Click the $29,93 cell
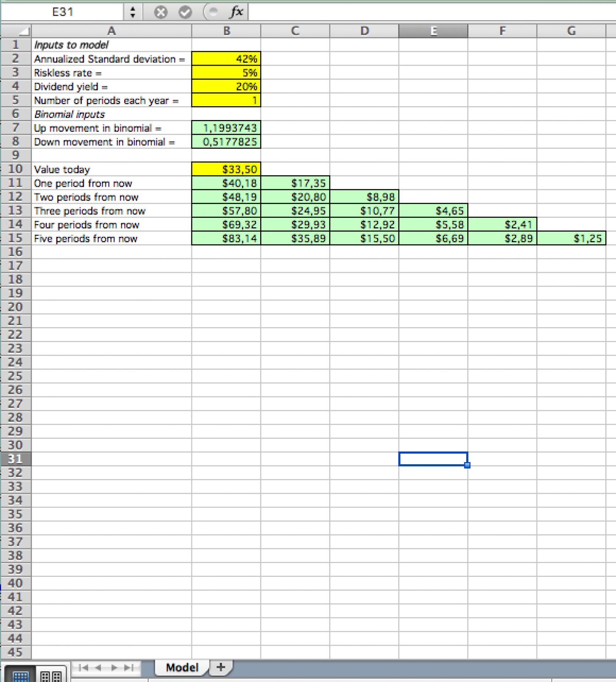This screenshot has width=616, height=682. point(295,224)
